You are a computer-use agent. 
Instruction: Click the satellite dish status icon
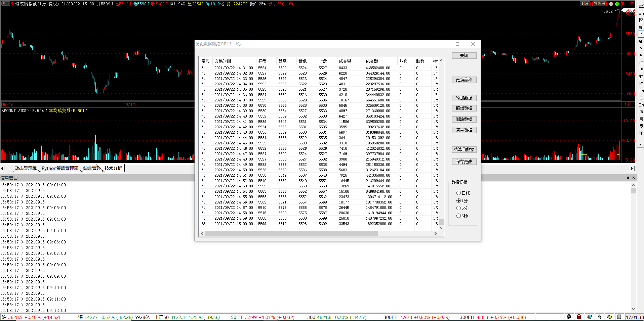pos(589,317)
